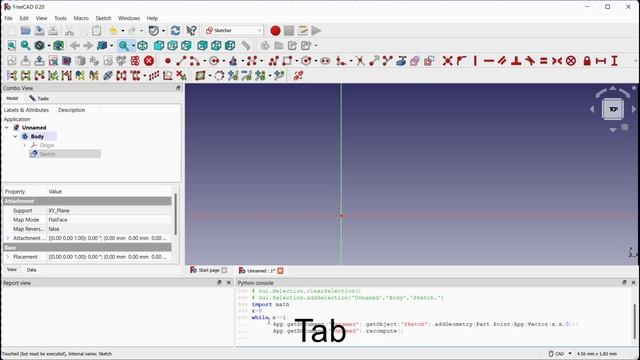Collapse the Body tree node
Viewport: 640px width, 360px height.
16,136
